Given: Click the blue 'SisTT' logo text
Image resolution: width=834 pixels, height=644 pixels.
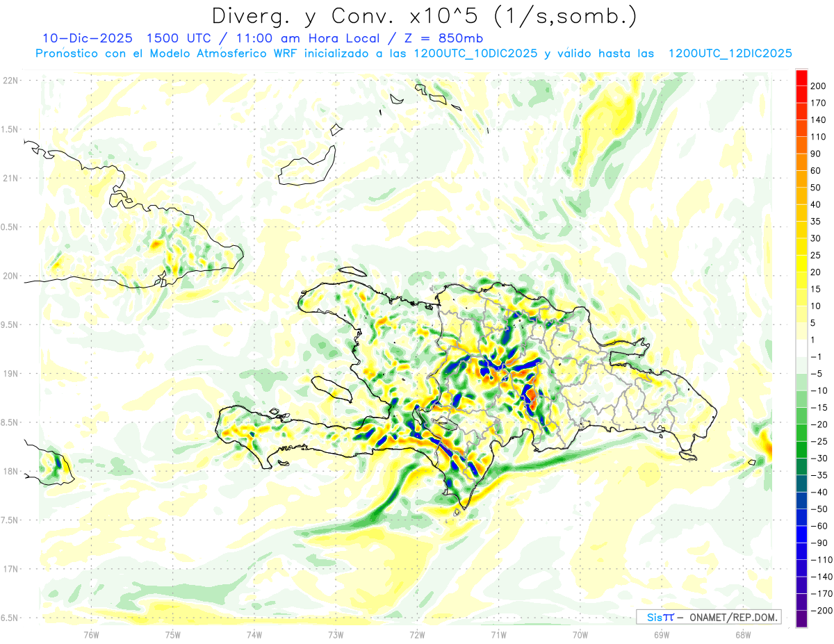Looking at the screenshot, I should tap(660, 617).
